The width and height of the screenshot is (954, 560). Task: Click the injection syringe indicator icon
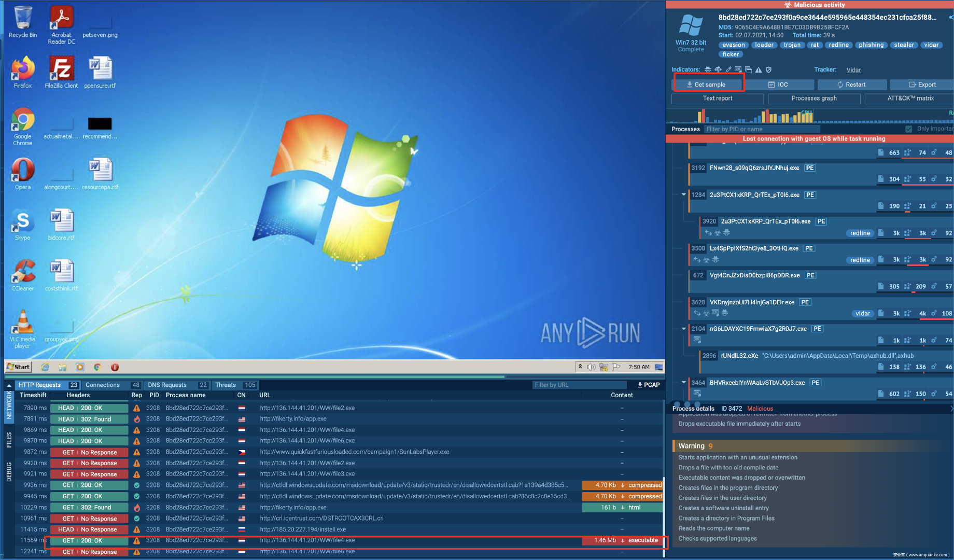click(x=728, y=69)
